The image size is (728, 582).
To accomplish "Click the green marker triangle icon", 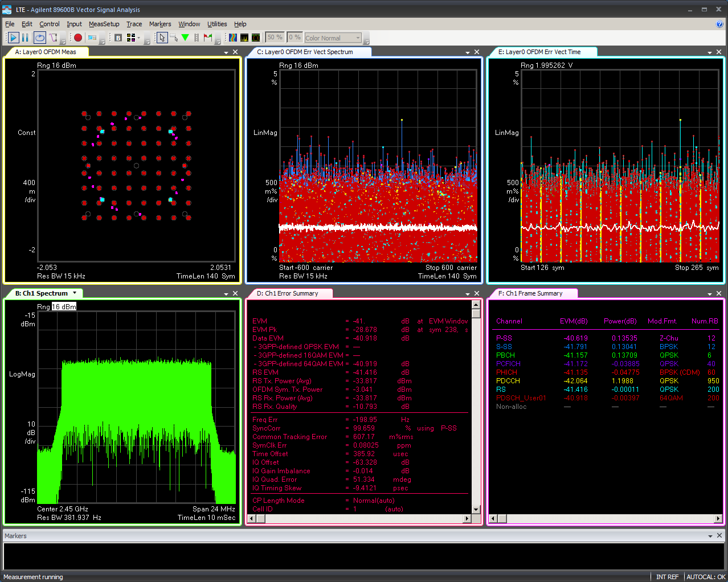I will point(185,38).
